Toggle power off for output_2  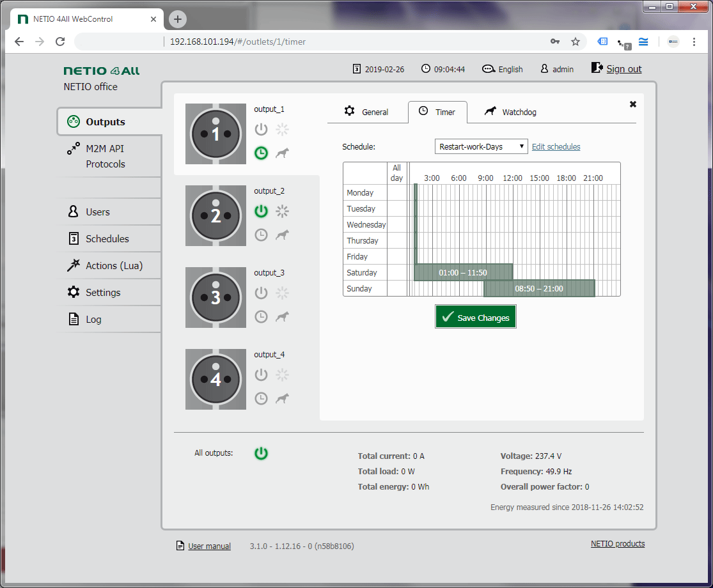tap(261, 211)
